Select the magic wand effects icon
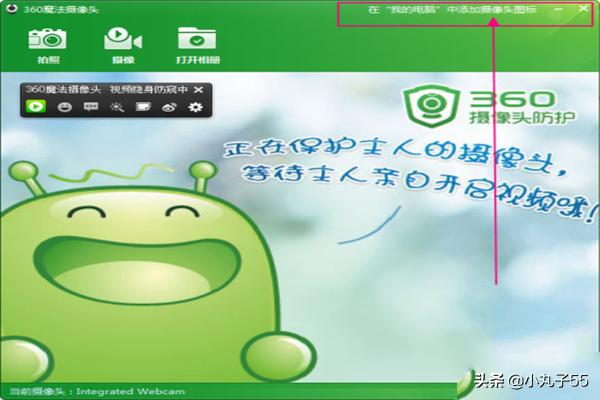The width and height of the screenshot is (600, 400). [x=117, y=107]
